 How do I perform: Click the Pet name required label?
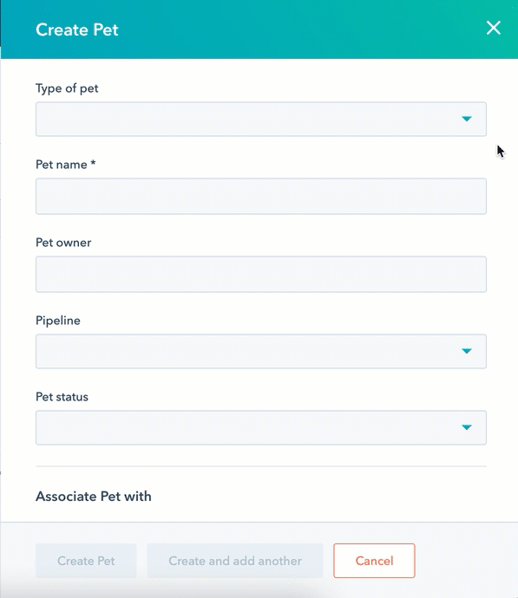click(65, 165)
